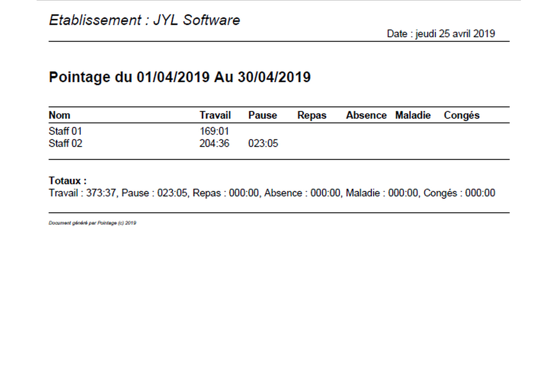Select the Pointage du 01/04/2019 heading
Screen dimensions: 558x392
tap(180, 77)
